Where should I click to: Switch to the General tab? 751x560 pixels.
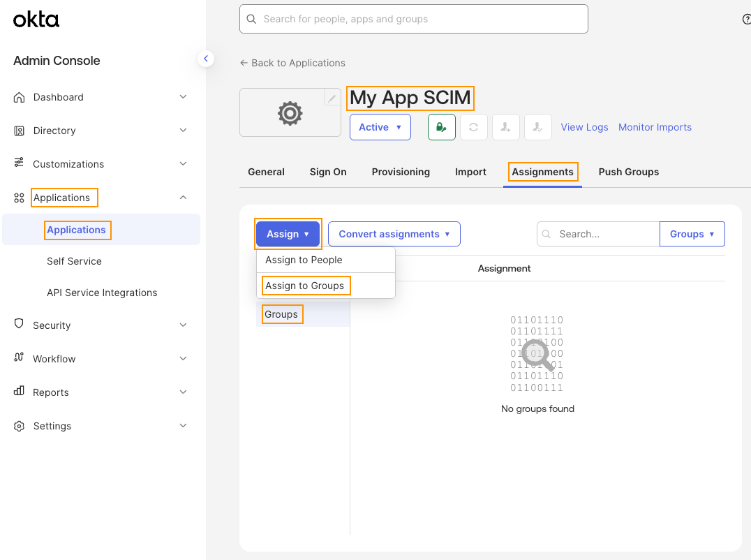[267, 172]
